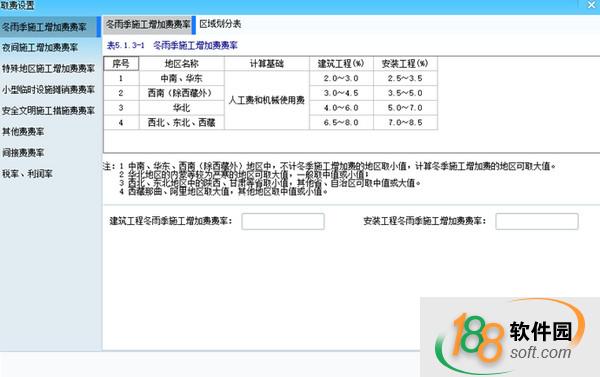Select 冬雨季施工增加费费率 in the sidebar
Screen dimensions: 600x377
click(x=50, y=27)
